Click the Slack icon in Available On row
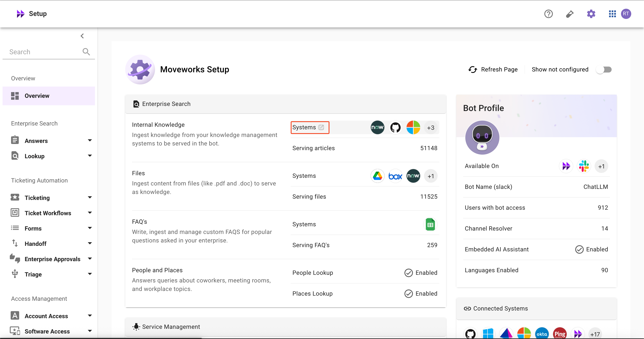 584,166
